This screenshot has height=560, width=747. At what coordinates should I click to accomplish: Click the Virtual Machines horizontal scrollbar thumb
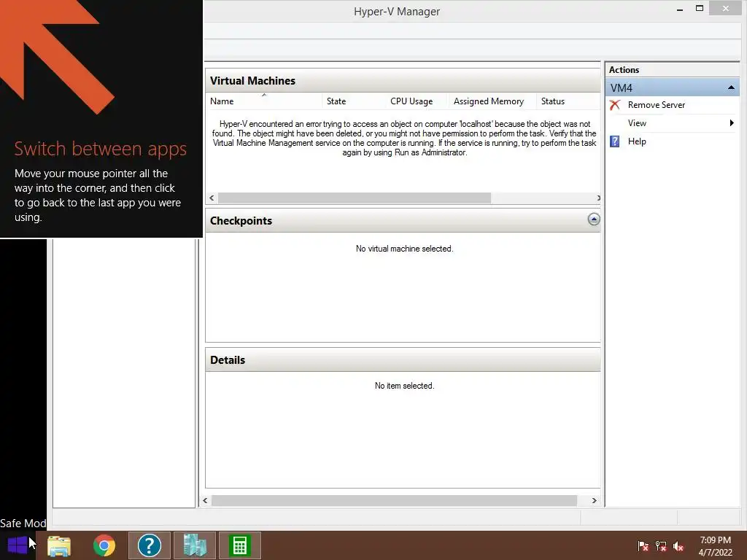(x=355, y=198)
